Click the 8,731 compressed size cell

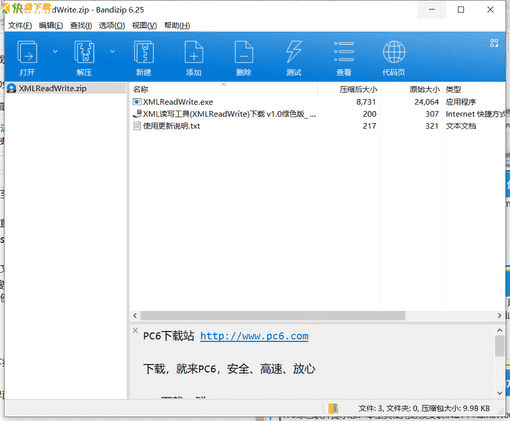366,102
